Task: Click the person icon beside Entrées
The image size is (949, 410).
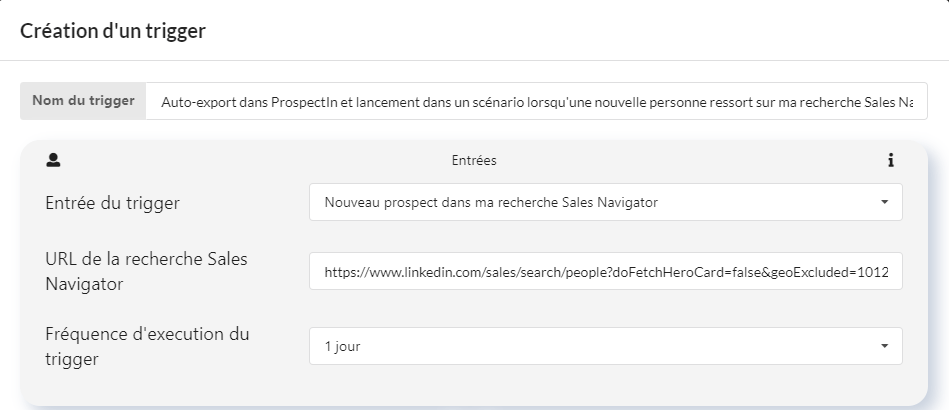Action: (53, 160)
